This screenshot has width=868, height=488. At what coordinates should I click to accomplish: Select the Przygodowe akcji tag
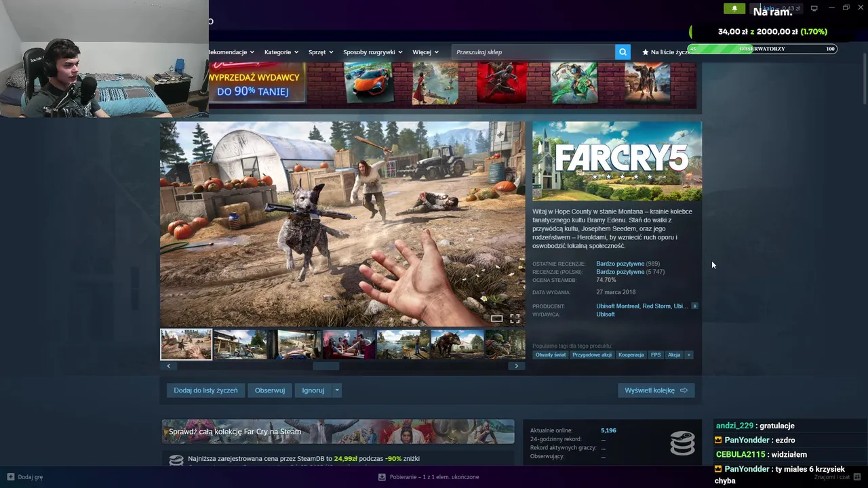click(592, 355)
